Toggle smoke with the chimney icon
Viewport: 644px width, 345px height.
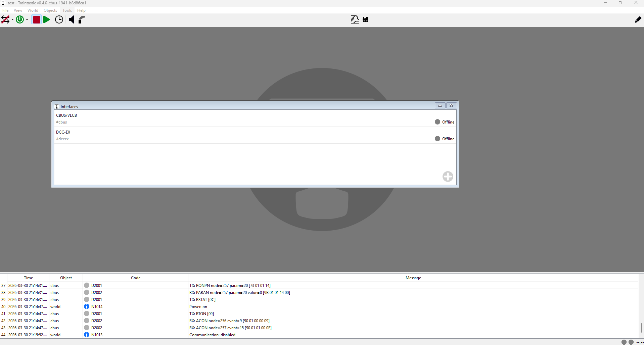pyautogui.click(x=82, y=19)
